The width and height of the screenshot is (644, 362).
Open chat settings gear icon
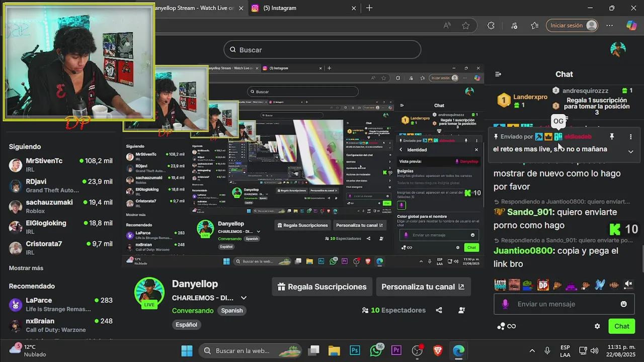coord(597,326)
